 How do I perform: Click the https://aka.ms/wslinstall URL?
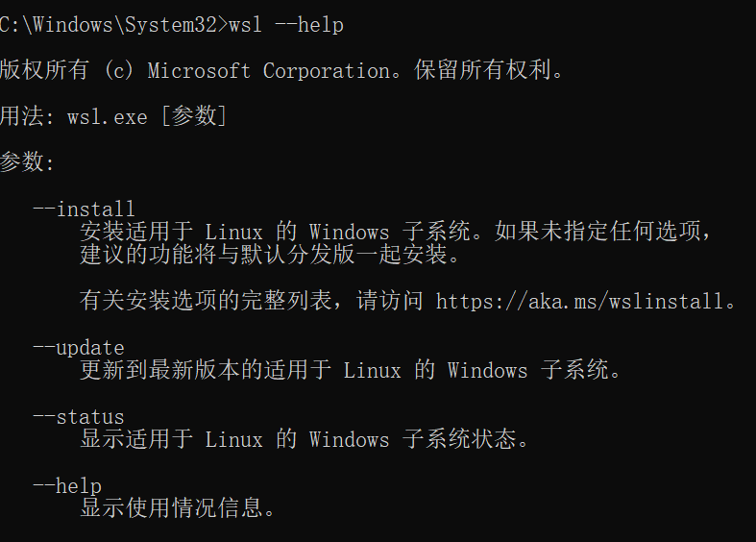pyautogui.click(x=579, y=302)
